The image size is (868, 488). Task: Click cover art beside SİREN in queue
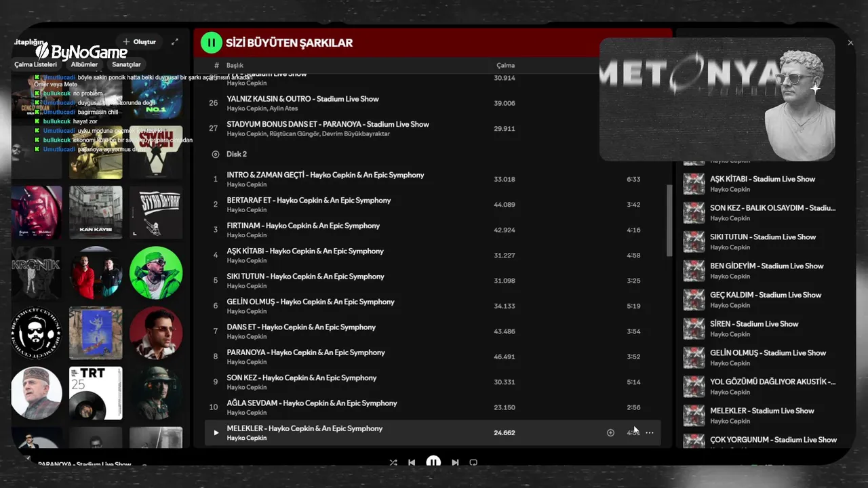694,329
